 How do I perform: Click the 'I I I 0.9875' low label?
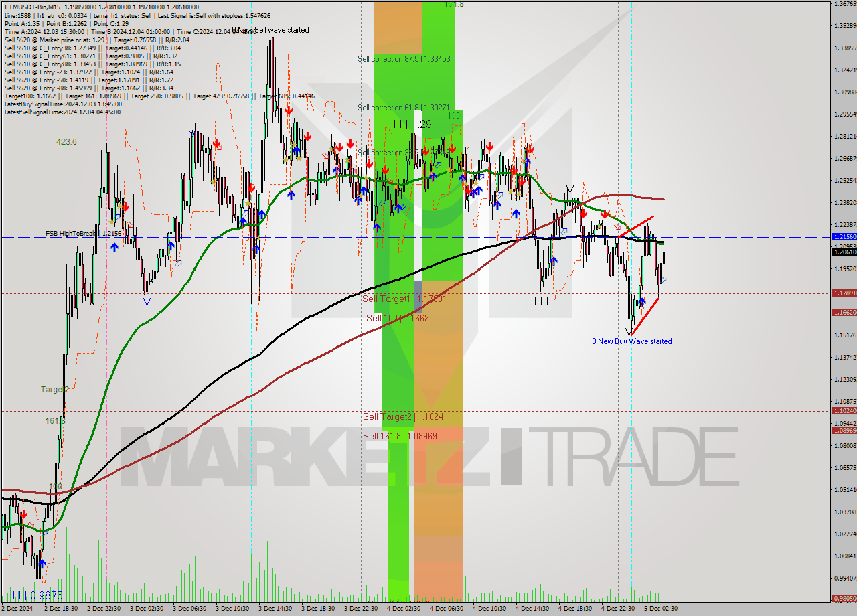pos(36,595)
